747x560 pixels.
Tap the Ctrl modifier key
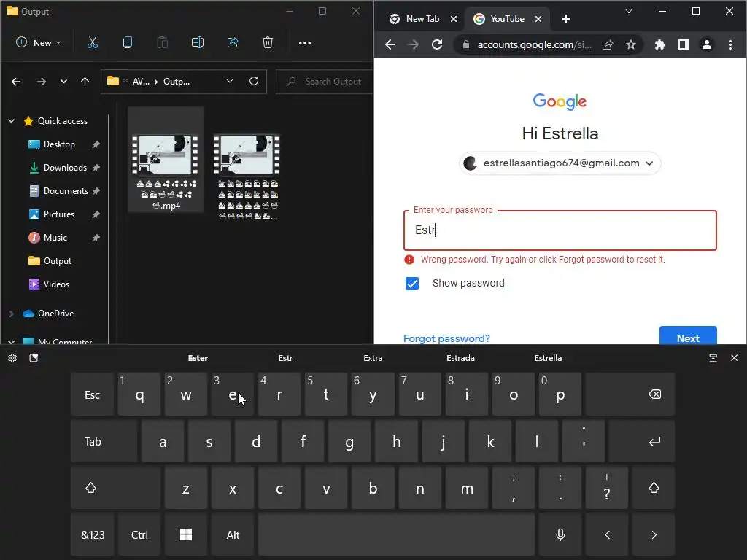click(139, 534)
